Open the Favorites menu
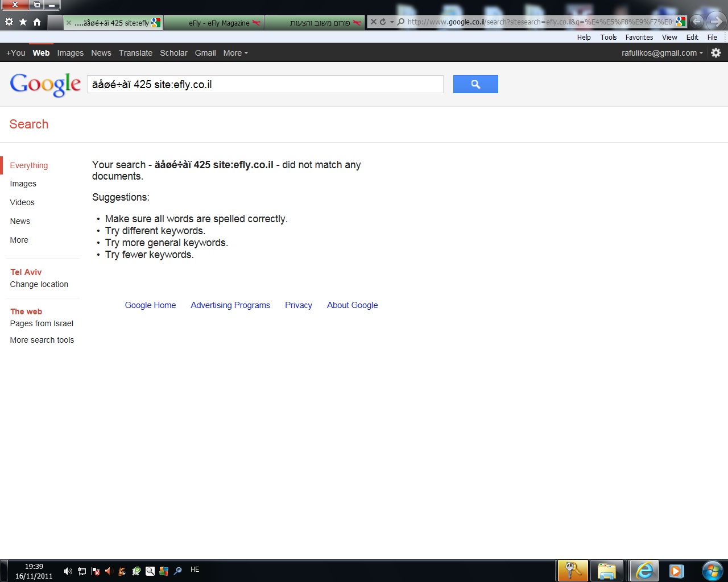728x582 pixels. click(639, 38)
